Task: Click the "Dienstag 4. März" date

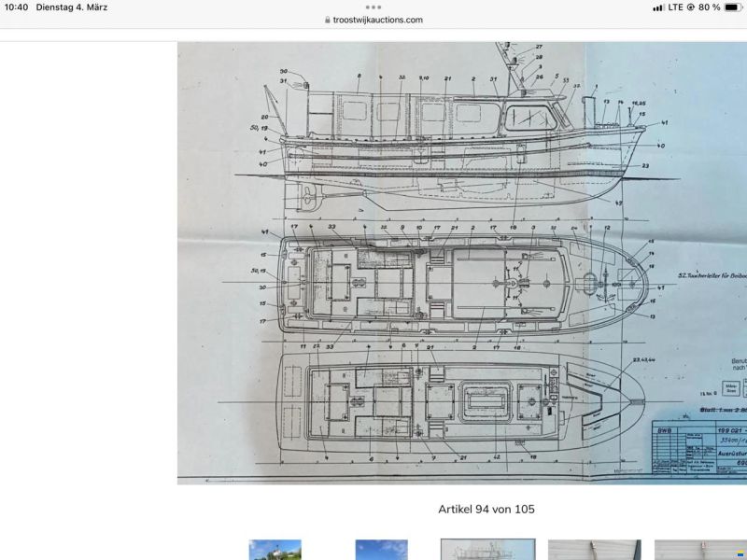Action: click(x=72, y=7)
